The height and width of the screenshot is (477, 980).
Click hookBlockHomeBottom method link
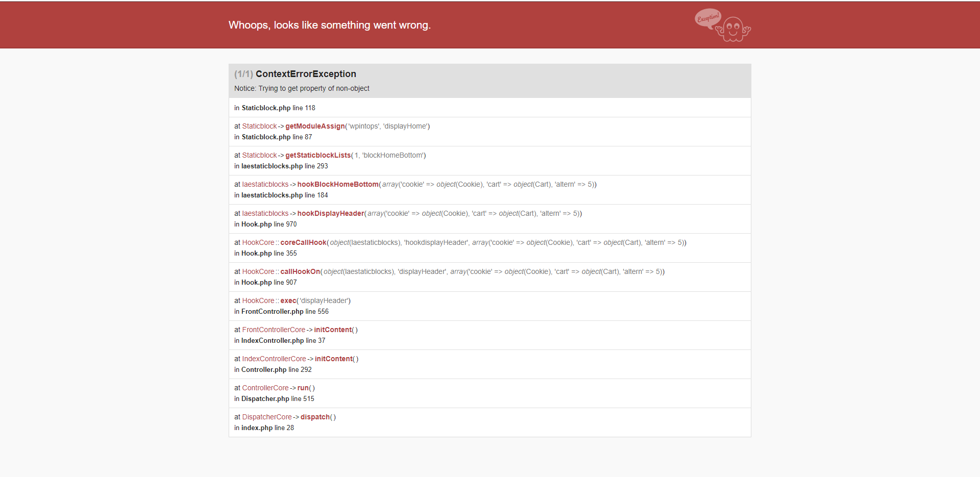pyautogui.click(x=338, y=184)
